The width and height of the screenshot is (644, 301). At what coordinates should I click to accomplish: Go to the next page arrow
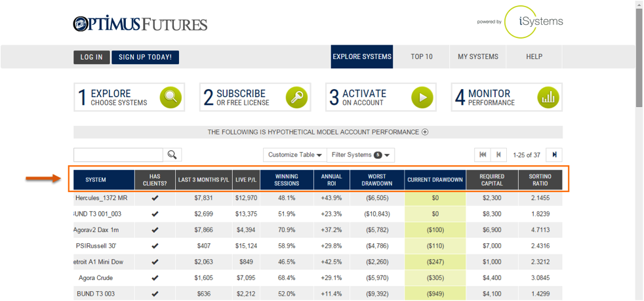pyautogui.click(x=554, y=155)
